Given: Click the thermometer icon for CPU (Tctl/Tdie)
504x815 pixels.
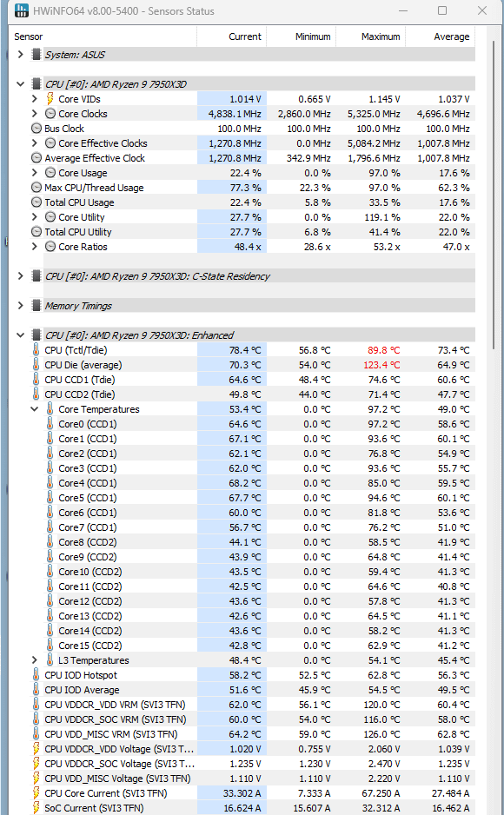Looking at the screenshot, I should pos(36,350).
